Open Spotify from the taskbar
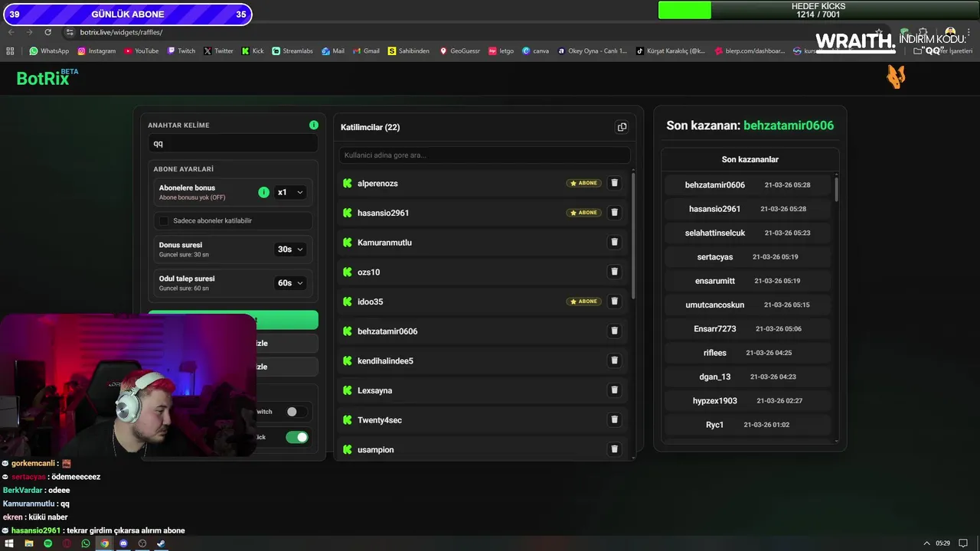 click(x=47, y=543)
